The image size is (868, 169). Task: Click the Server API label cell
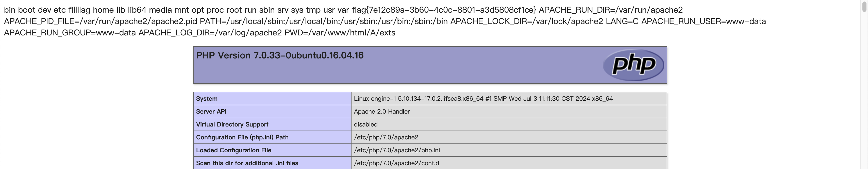211,112
